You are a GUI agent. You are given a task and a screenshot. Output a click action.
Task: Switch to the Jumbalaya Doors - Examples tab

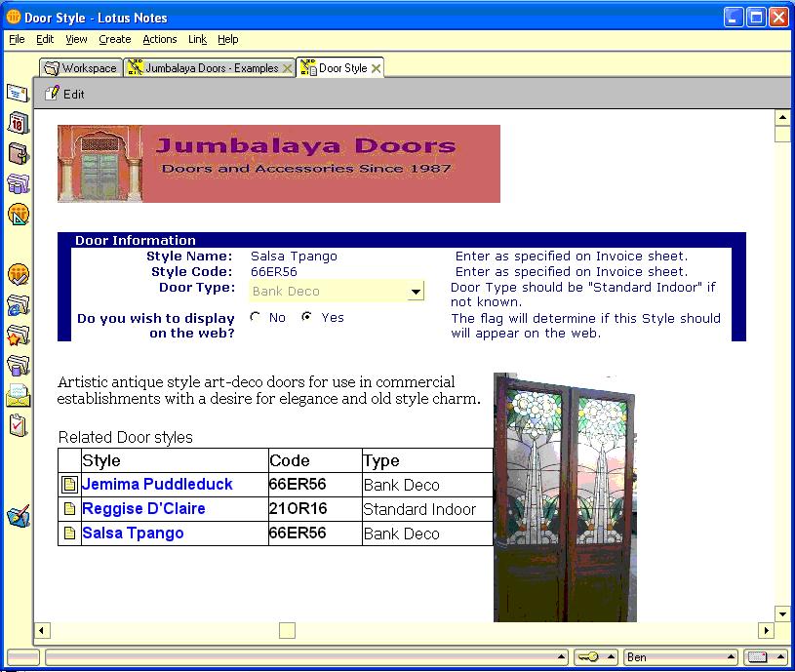(211, 68)
